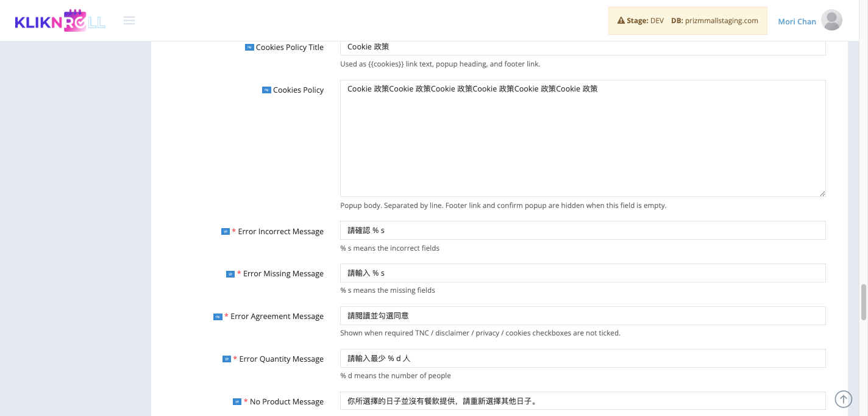Focus the Error Incorrect Message field
Viewport: 868px width, 416px height.
coord(583,230)
